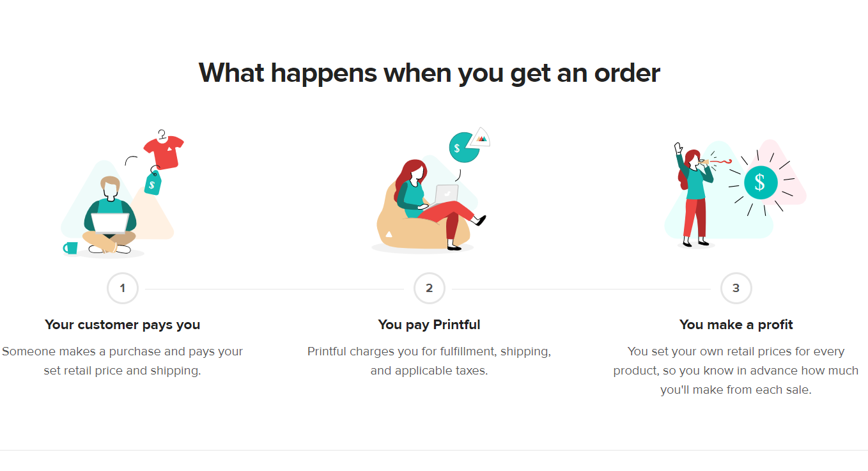Click the teal coffee mug
868x471 pixels.
coord(70,248)
